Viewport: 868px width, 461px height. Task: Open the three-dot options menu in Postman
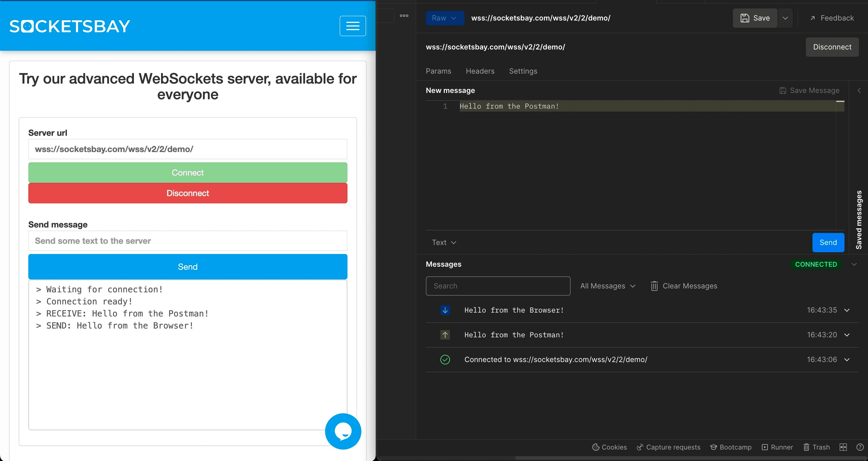point(404,15)
